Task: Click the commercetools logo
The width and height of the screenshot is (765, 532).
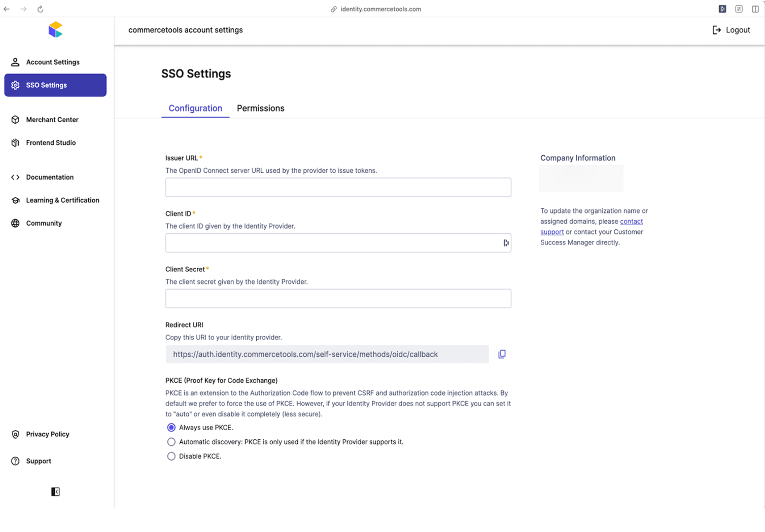Action: [x=55, y=29]
